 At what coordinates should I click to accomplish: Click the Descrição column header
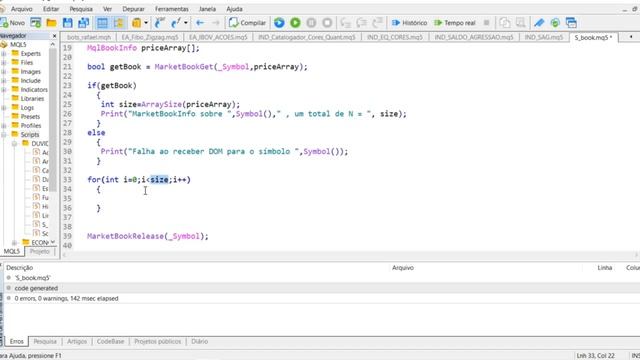coord(20,267)
